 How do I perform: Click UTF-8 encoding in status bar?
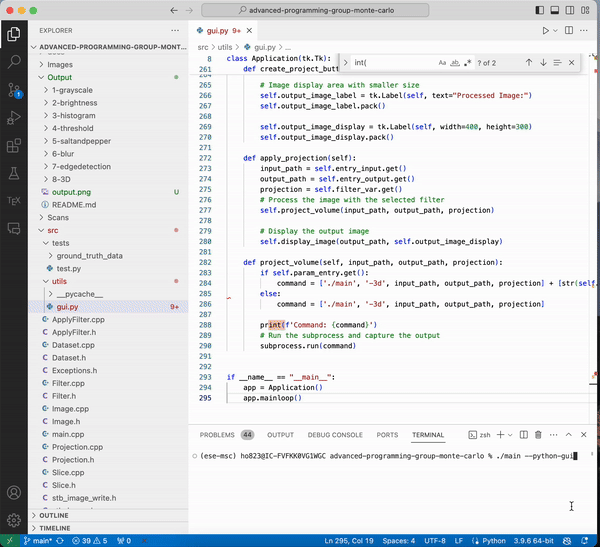pyautogui.click(x=435, y=541)
